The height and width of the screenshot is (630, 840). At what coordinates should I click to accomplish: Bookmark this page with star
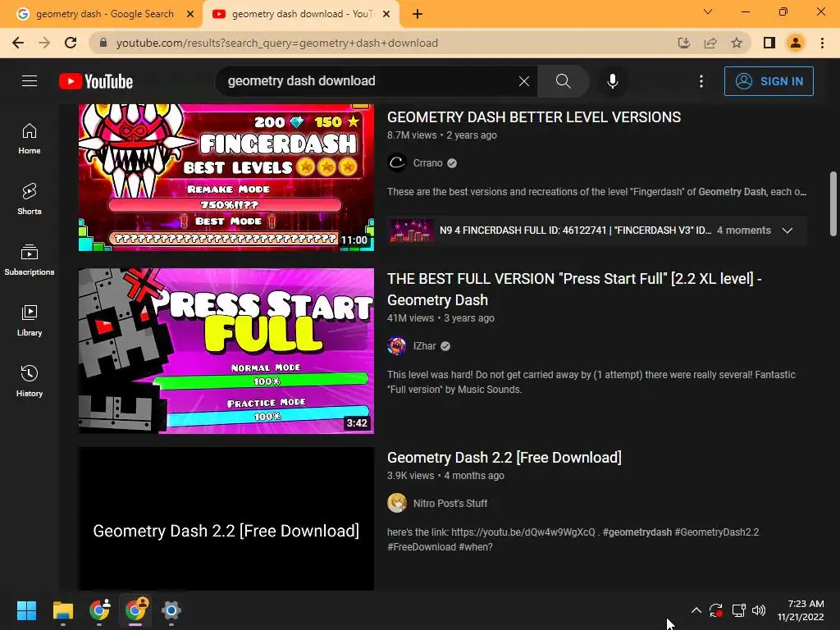click(x=737, y=43)
